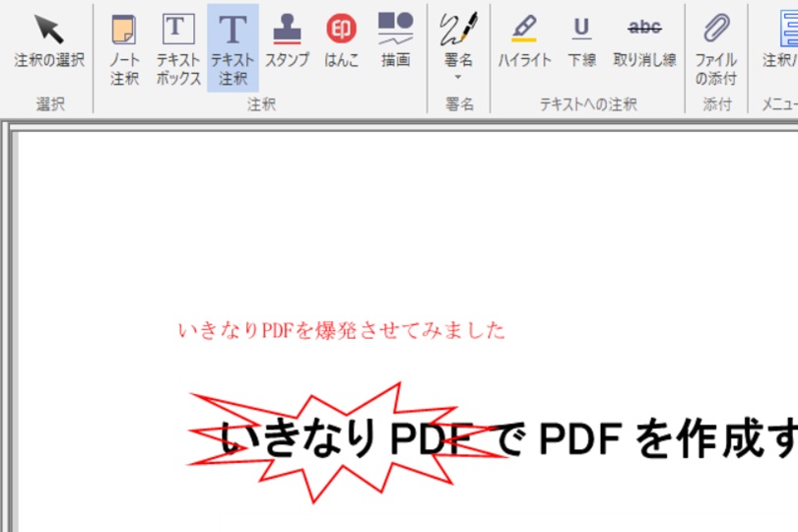Open ファイルの添付 paperclip tool
This screenshot has width=798, height=532.
[x=716, y=48]
